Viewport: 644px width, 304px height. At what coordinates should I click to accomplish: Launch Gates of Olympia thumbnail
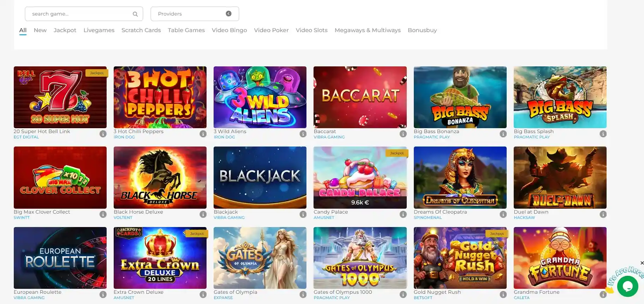click(260, 258)
